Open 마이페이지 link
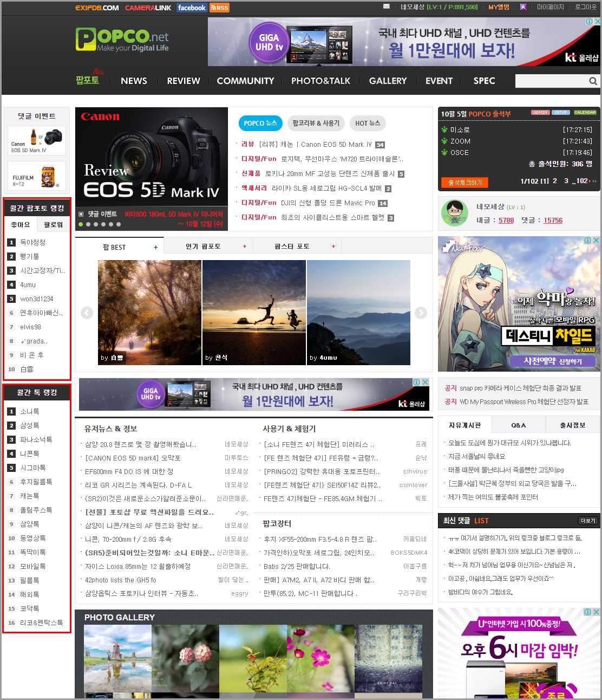This screenshot has width=602, height=700. coord(551,7)
